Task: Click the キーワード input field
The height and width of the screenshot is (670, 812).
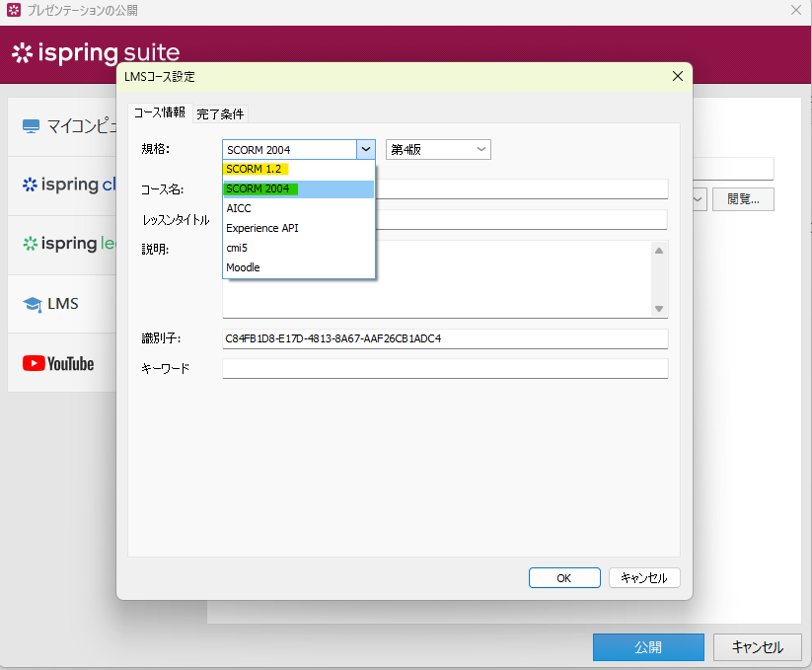Action: pos(445,369)
